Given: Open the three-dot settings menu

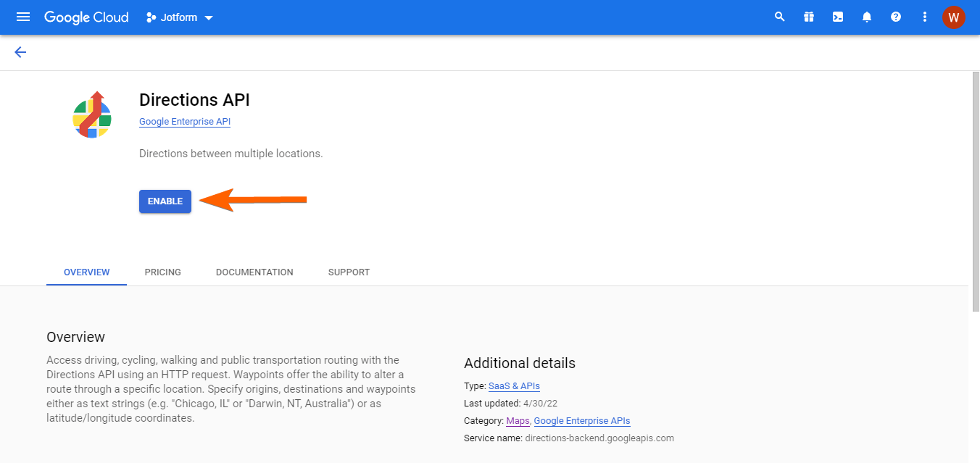Looking at the screenshot, I should click(925, 17).
